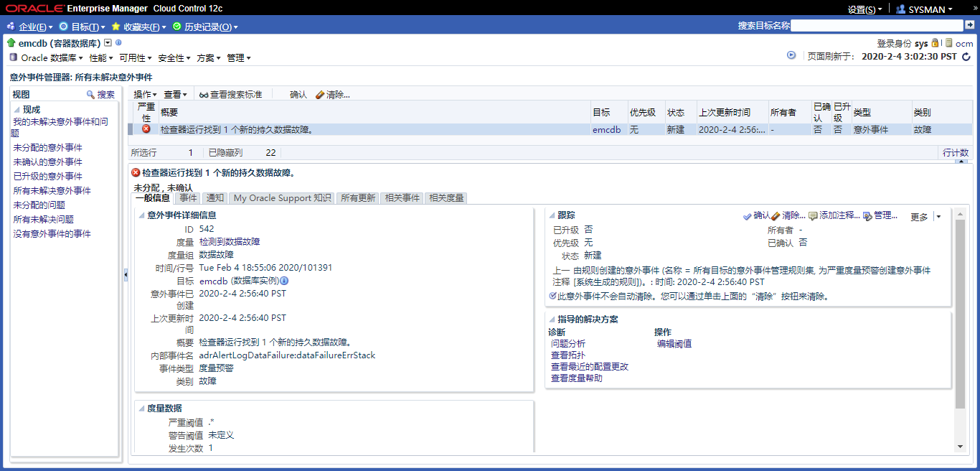Viewport: 980px width, 471px height.
Task: Click the info icon beside emcdb title
Action: (118, 43)
